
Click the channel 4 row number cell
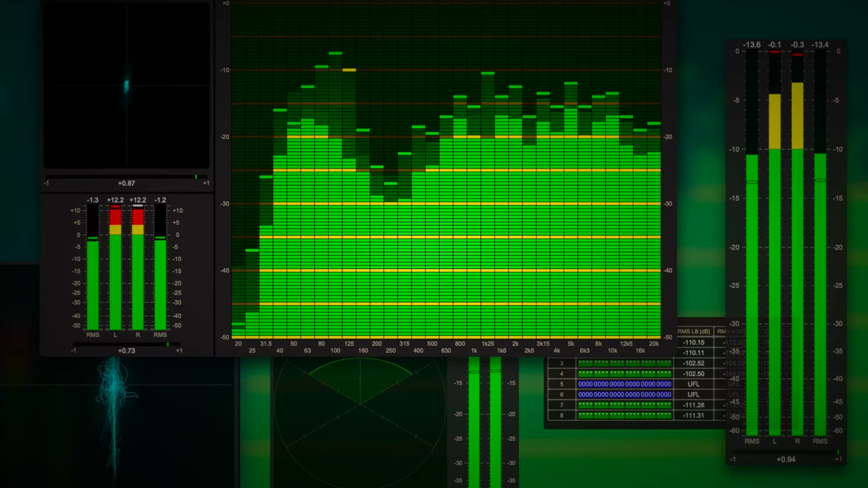click(x=561, y=374)
